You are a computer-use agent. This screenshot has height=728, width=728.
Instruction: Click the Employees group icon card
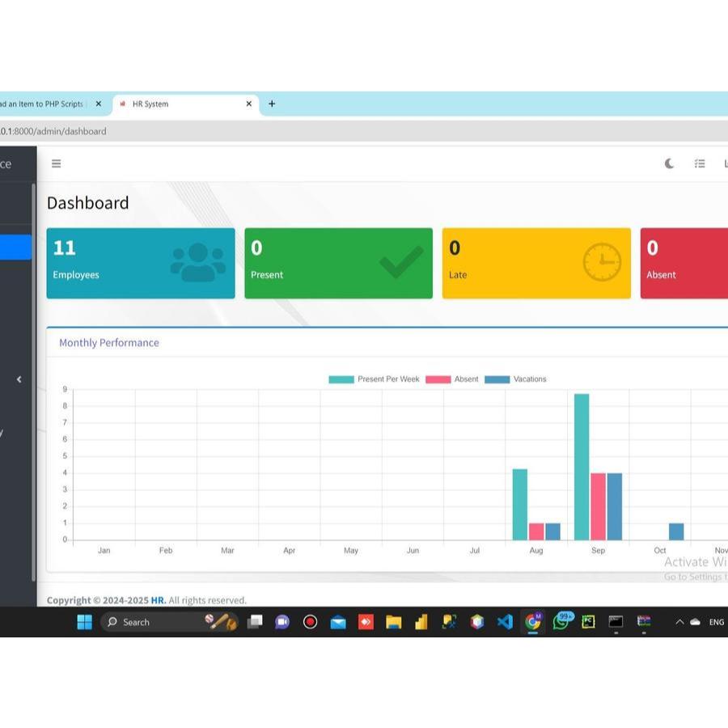tap(197, 262)
